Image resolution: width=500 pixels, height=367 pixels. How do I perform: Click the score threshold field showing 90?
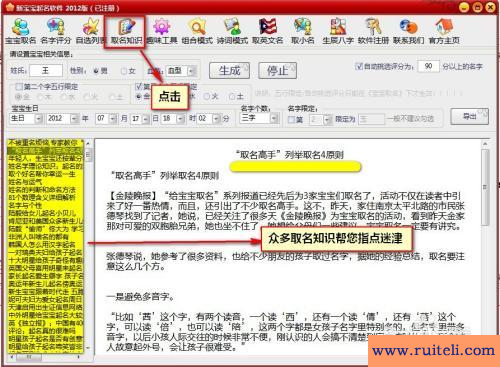coord(428,66)
